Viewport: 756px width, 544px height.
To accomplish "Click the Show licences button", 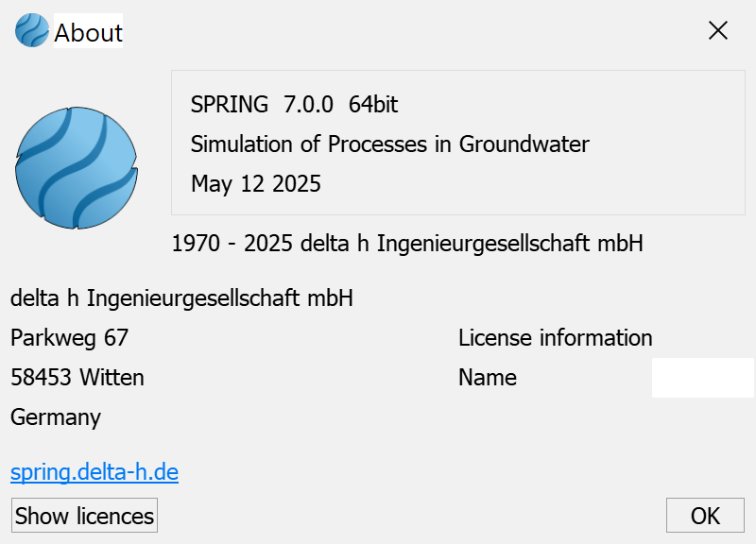I will (84, 515).
